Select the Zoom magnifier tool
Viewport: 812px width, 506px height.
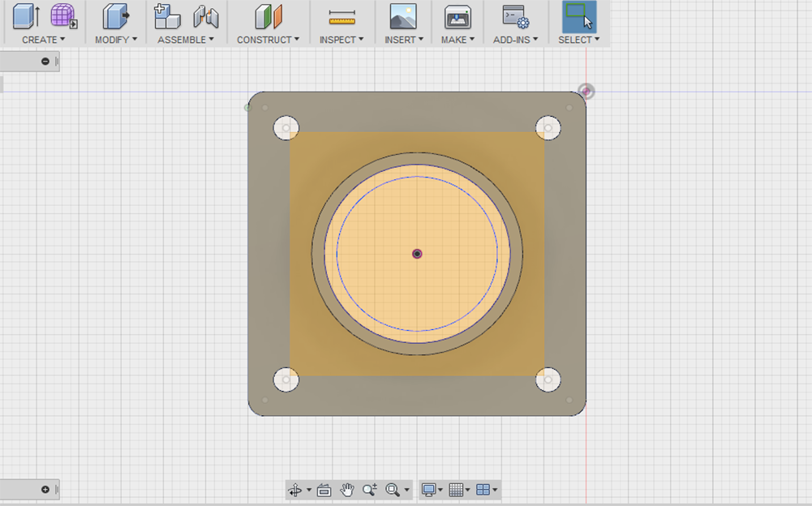(x=370, y=490)
